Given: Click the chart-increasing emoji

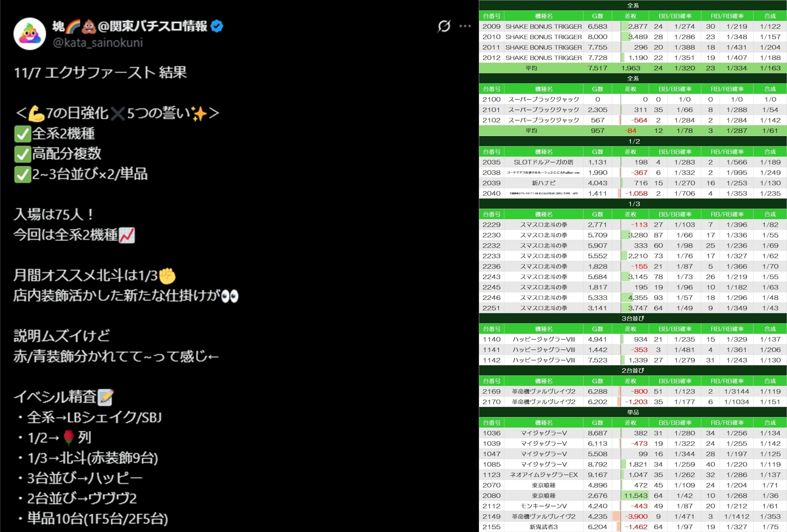Looking at the screenshot, I should [x=127, y=235].
